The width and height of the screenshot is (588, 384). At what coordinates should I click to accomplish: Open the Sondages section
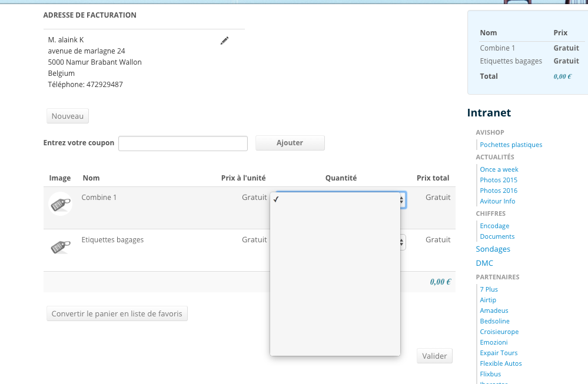point(493,249)
